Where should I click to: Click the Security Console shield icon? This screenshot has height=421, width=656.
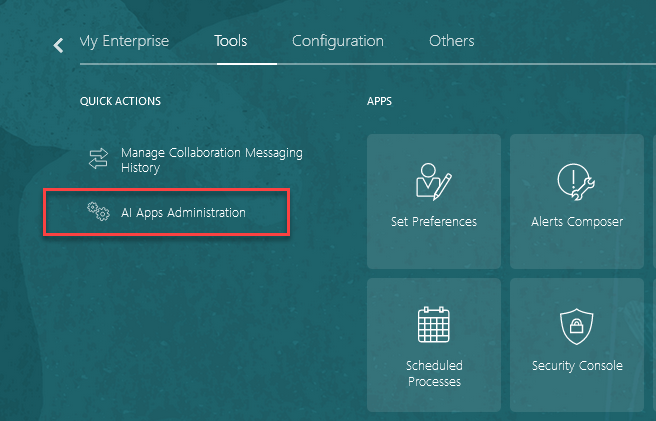[577, 326]
